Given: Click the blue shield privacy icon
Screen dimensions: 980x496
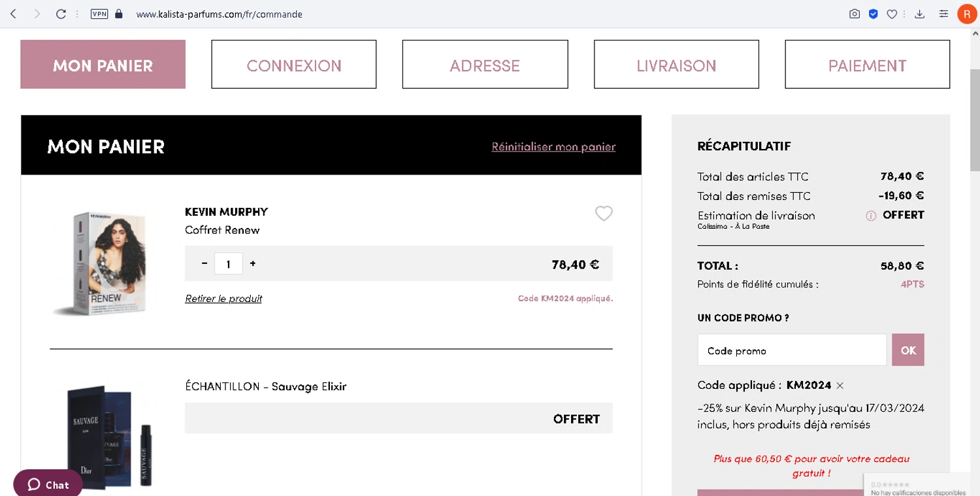Looking at the screenshot, I should 874,14.
